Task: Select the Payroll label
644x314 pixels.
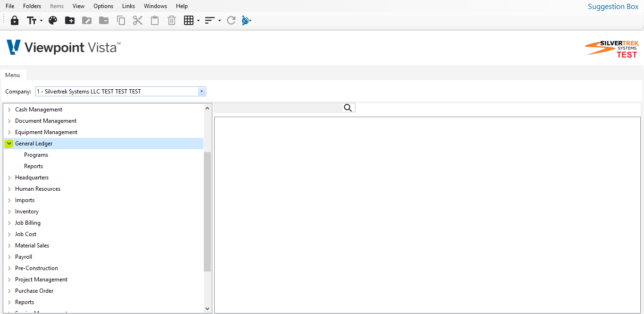Action: [24, 257]
